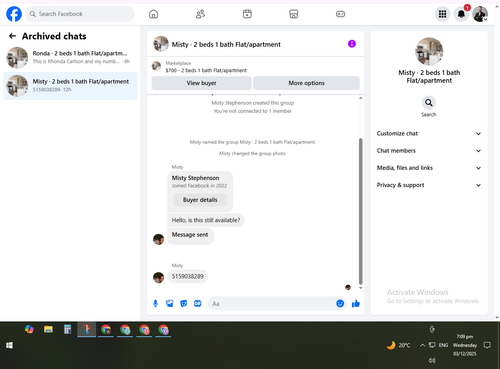Open the taskbar clock at 7:09 pm

465,345
